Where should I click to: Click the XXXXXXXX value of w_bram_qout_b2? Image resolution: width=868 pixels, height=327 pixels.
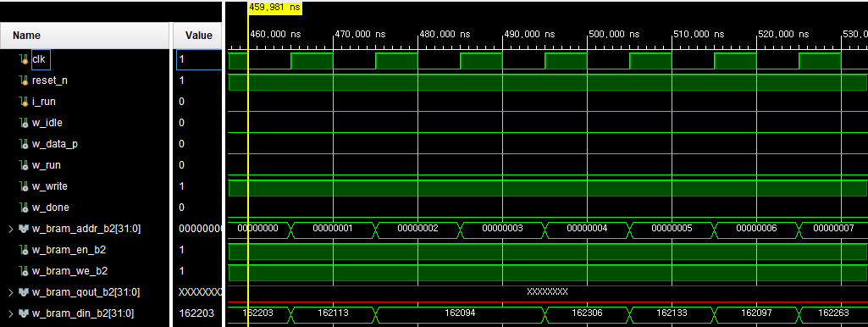click(201, 292)
